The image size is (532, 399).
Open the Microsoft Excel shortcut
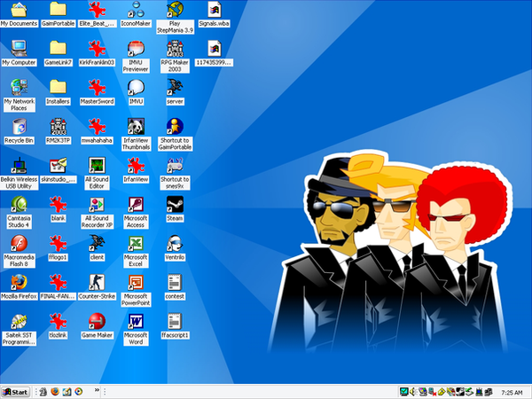(x=136, y=244)
